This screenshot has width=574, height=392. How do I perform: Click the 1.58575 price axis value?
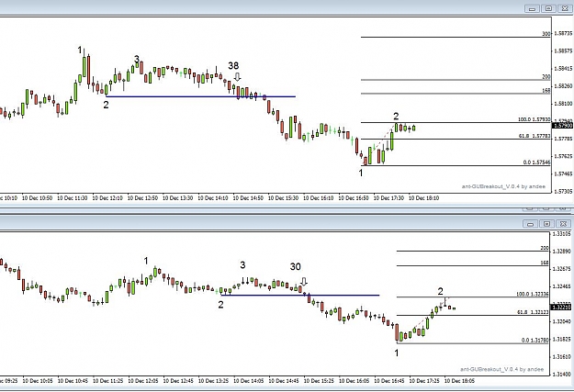pos(563,50)
